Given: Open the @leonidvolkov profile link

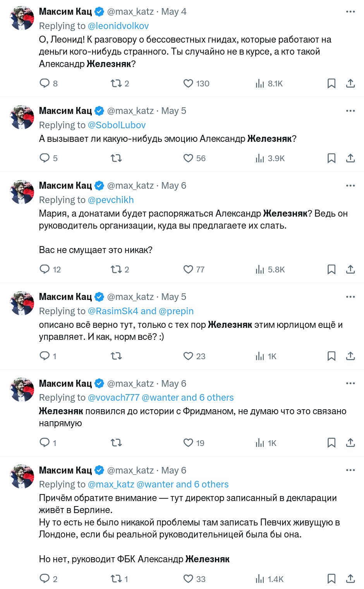Looking at the screenshot, I should point(118,26).
